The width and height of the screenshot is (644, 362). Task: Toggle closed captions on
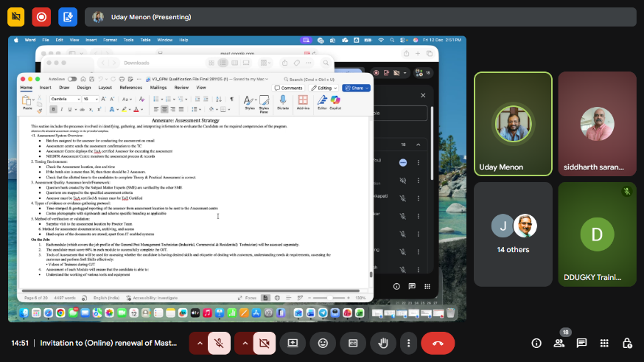click(353, 343)
